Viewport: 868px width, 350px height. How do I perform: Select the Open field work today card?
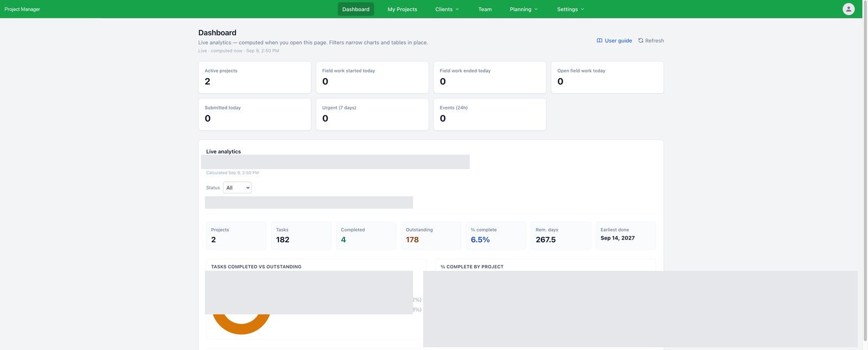[608, 77]
